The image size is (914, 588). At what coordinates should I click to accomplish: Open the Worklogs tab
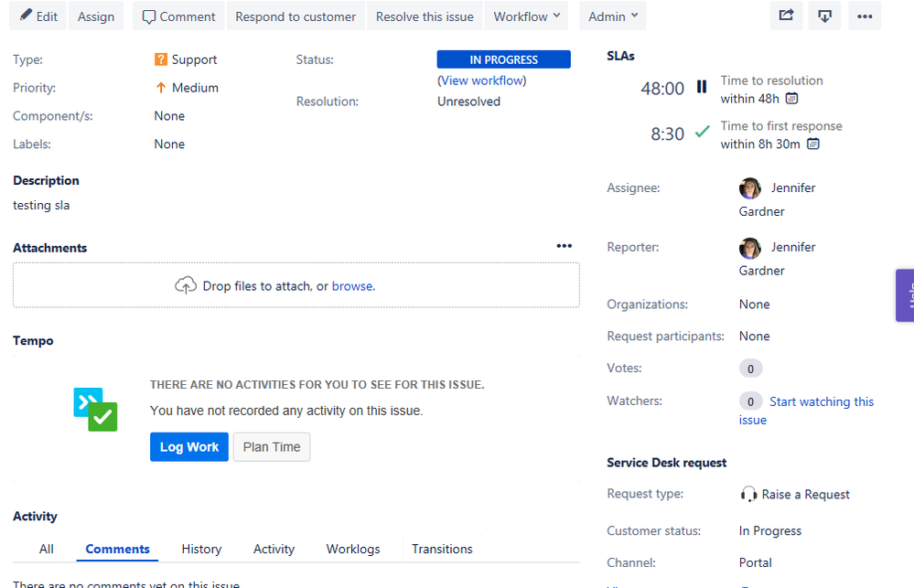353,549
